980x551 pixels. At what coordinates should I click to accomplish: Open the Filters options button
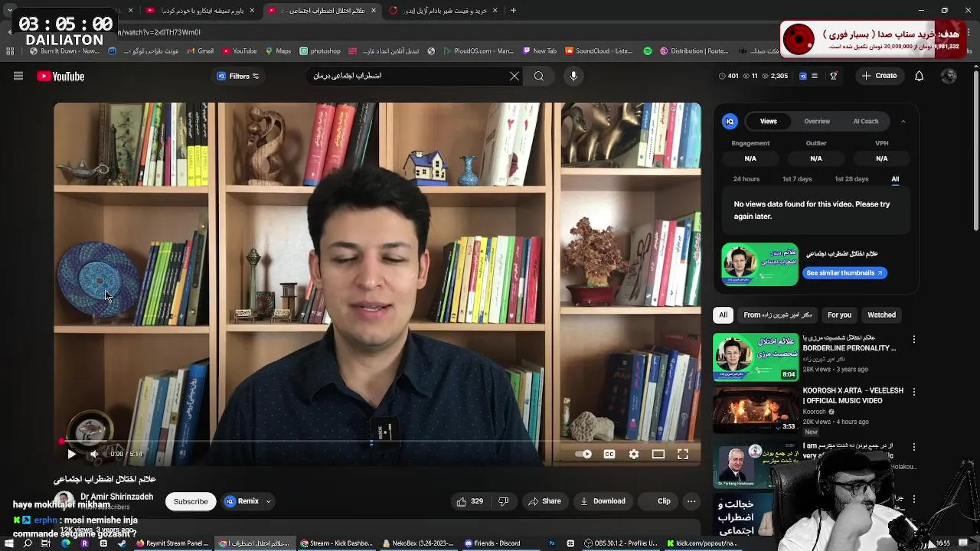click(x=238, y=76)
